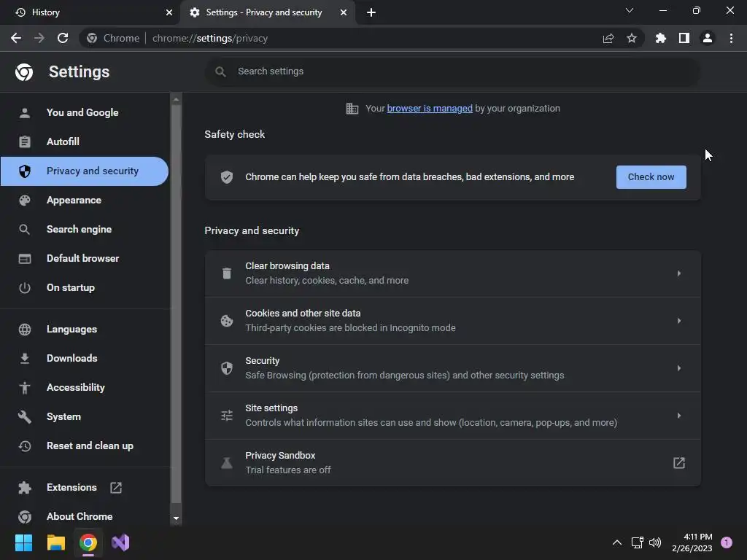
Task: Click the shield check icon in Safety check
Action: pos(227,177)
